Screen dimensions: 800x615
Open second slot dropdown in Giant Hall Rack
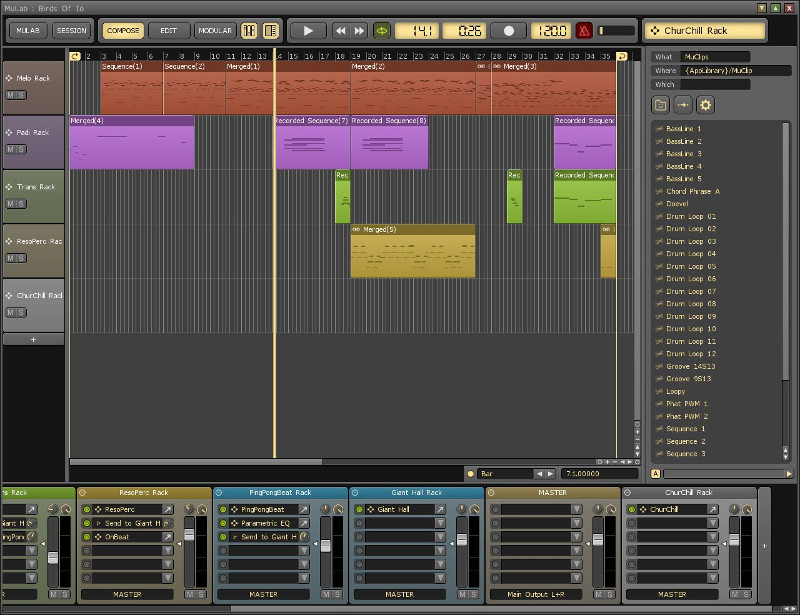[x=440, y=523]
